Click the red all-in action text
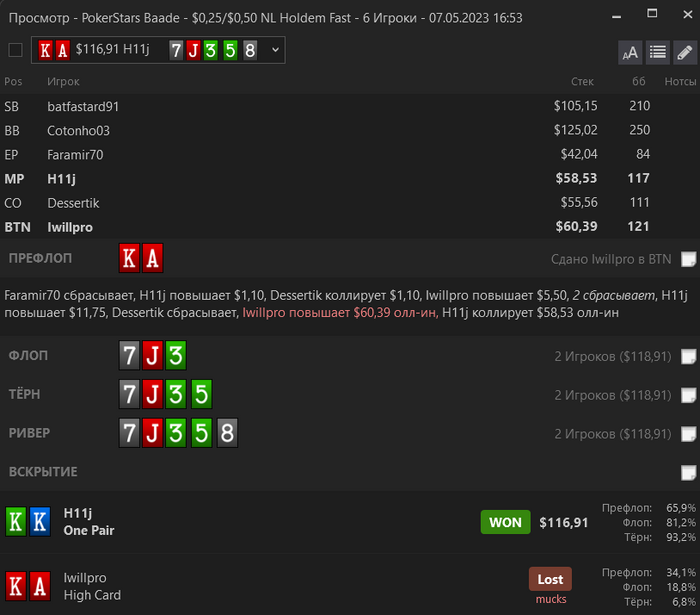700x615 pixels. pyautogui.click(x=340, y=312)
